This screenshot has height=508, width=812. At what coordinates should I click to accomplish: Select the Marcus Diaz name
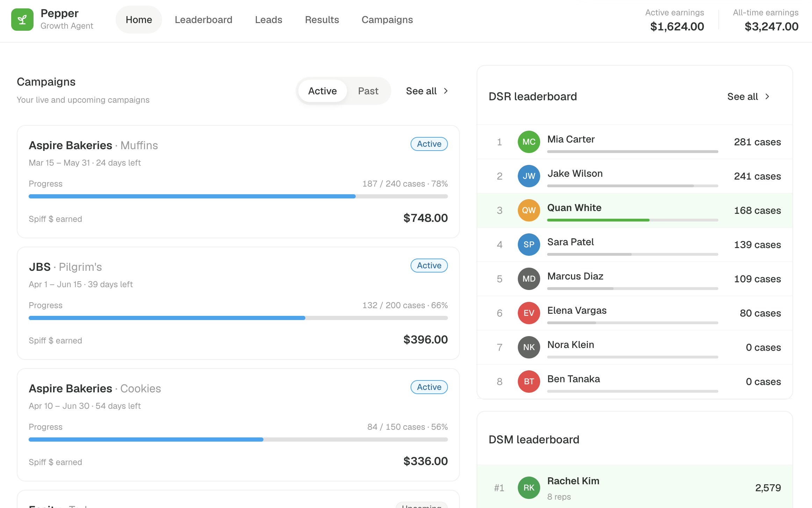click(575, 276)
